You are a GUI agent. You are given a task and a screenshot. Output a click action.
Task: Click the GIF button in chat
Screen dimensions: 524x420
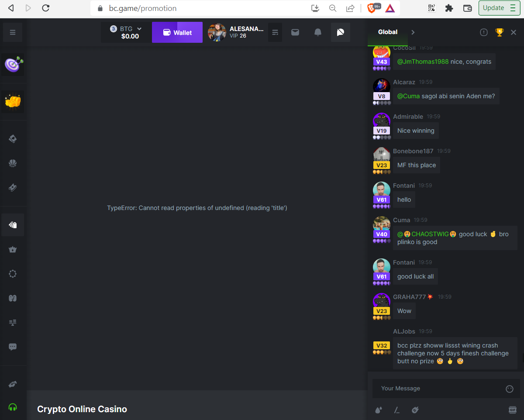coord(513,410)
